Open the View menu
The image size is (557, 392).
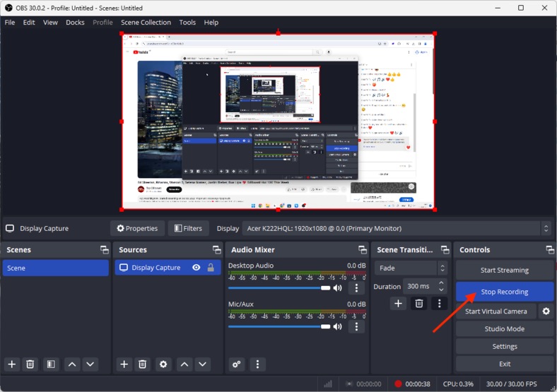tap(50, 23)
